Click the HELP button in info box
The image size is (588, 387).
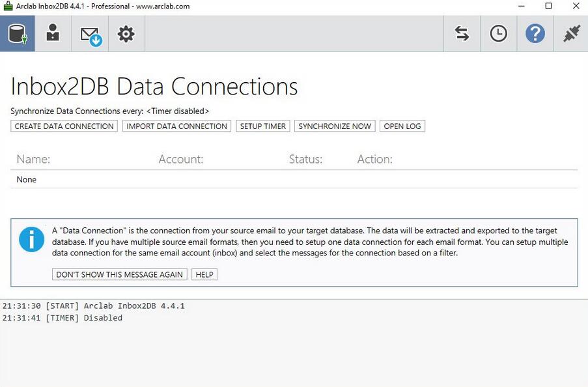pos(204,274)
